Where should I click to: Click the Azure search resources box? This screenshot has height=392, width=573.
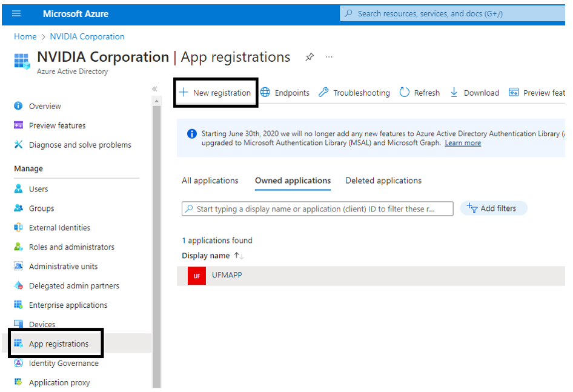coord(454,13)
